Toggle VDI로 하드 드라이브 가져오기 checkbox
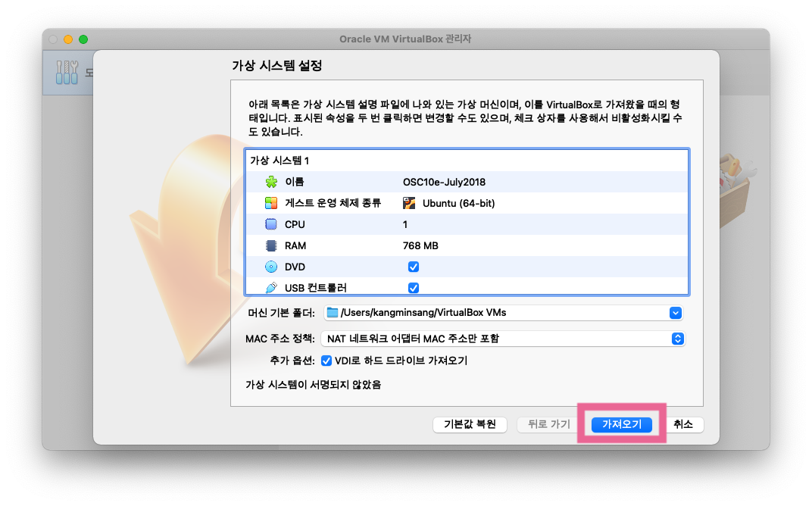 [x=326, y=361]
